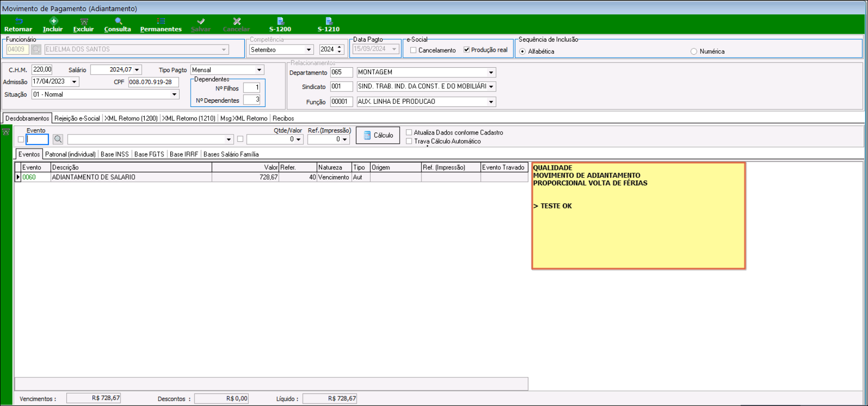Enable the Cancelamento checkbox
The image size is (868, 406).
click(413, 50)
